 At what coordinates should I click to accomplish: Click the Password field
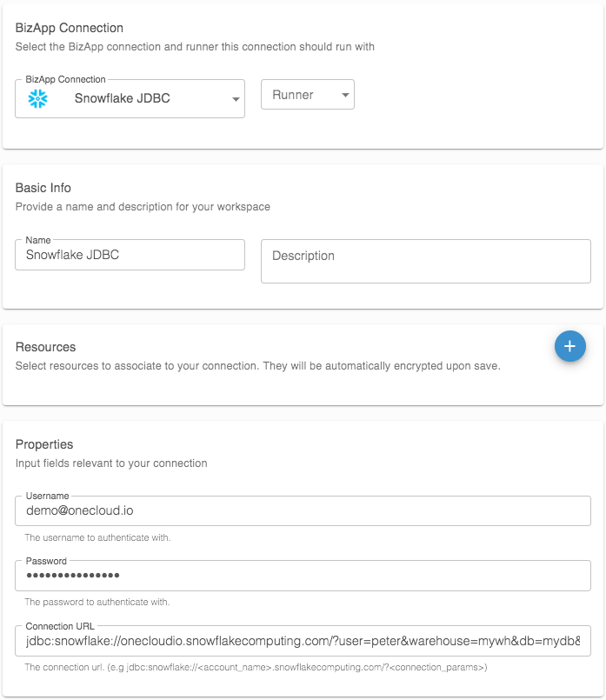pos(303,576)
